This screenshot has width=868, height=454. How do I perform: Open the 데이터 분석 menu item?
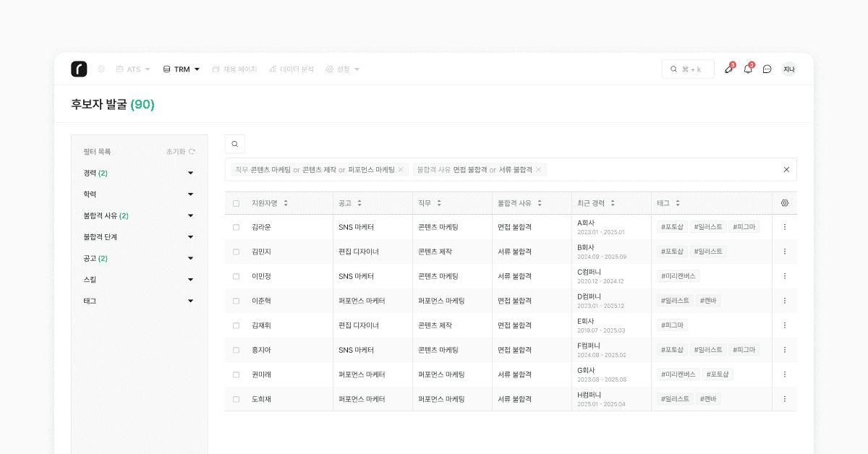[292, 69]
